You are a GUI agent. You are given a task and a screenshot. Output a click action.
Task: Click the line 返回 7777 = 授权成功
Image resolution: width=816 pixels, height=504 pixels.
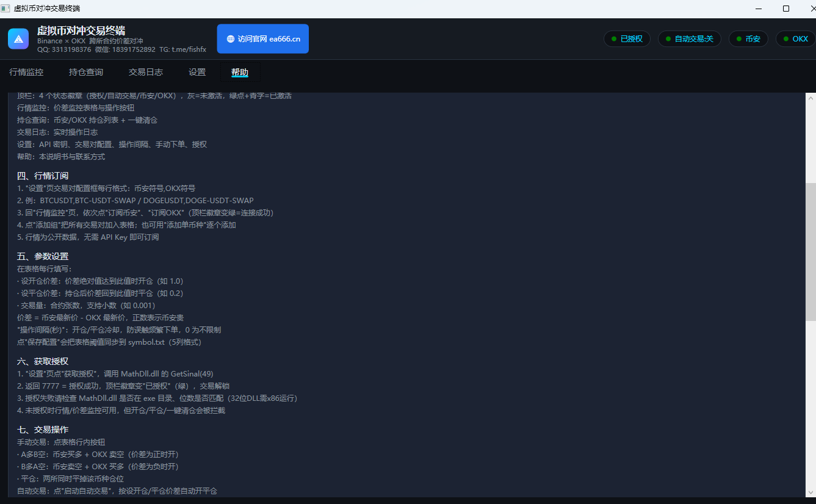pyautogui.click(x=123, y=386)
